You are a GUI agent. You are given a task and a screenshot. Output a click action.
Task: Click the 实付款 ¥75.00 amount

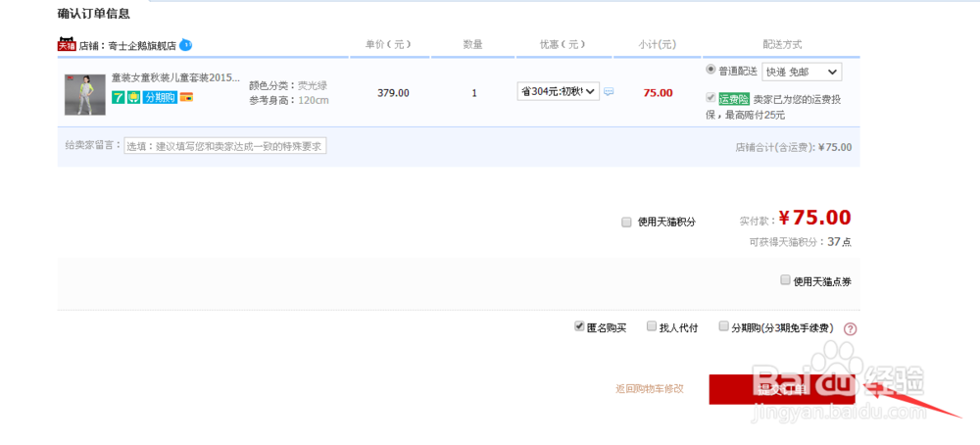coord(814,218)
